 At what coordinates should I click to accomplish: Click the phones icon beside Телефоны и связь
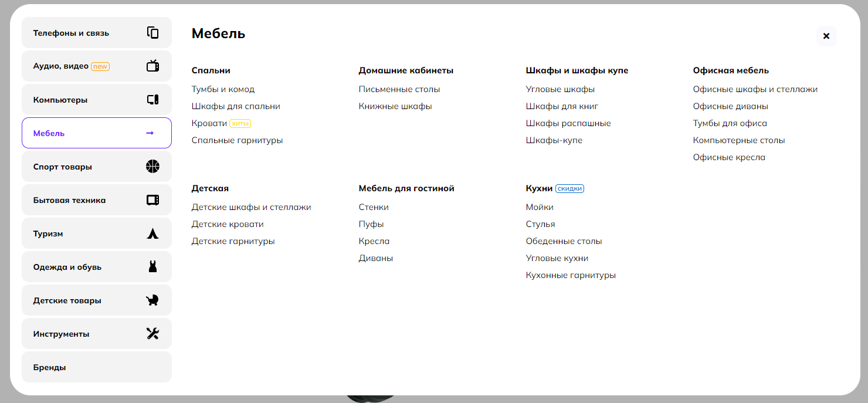152,33
